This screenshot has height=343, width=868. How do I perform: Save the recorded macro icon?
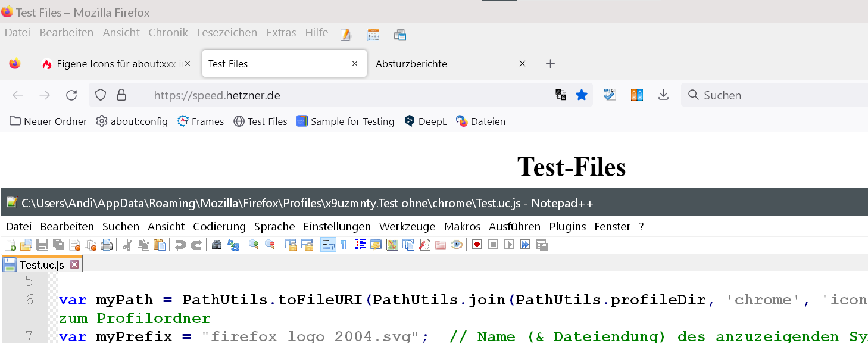(x=541, y=245)
